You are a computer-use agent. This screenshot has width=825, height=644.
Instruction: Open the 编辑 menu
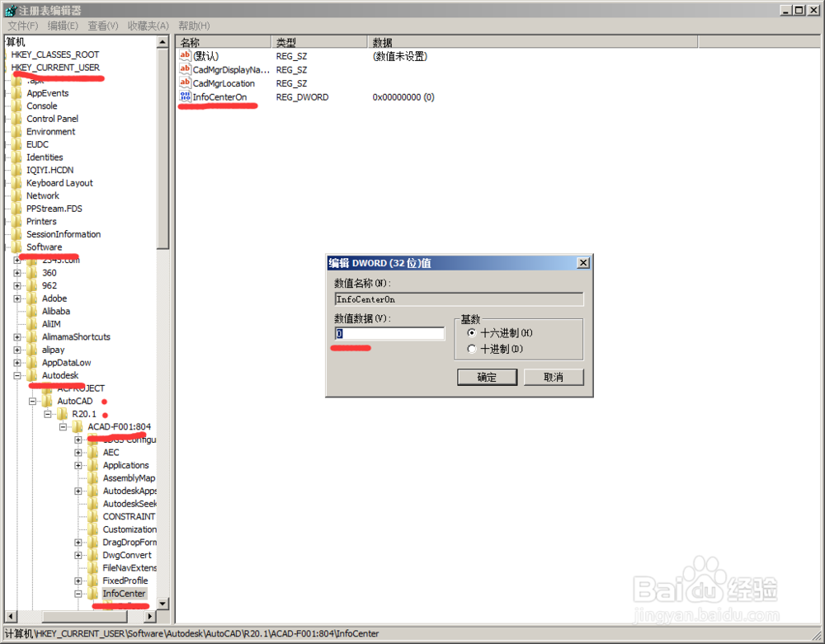[x=62, y=26]
